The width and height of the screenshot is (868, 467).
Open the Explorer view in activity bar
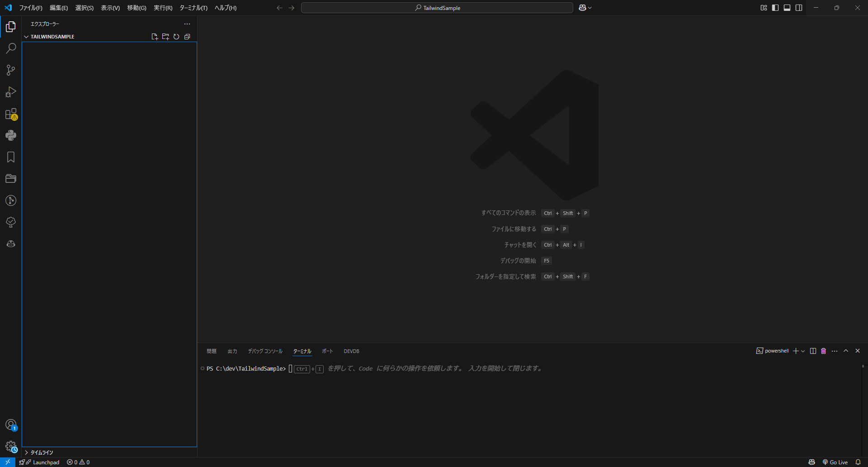point(11,27)
